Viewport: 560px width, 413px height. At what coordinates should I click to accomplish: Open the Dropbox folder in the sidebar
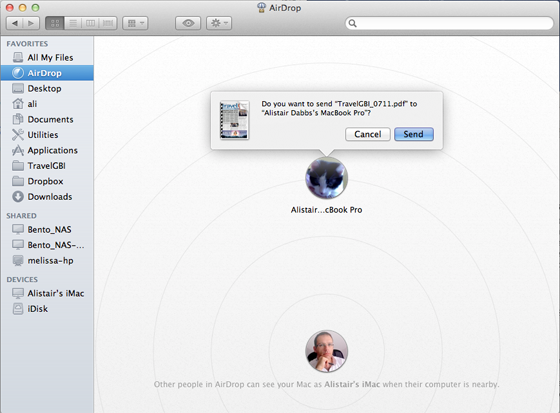click(47, 181)
